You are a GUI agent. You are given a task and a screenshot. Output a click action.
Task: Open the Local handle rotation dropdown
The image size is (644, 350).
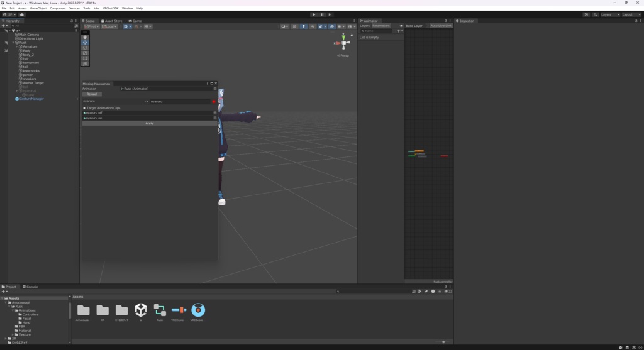click(x=109, y=26)
